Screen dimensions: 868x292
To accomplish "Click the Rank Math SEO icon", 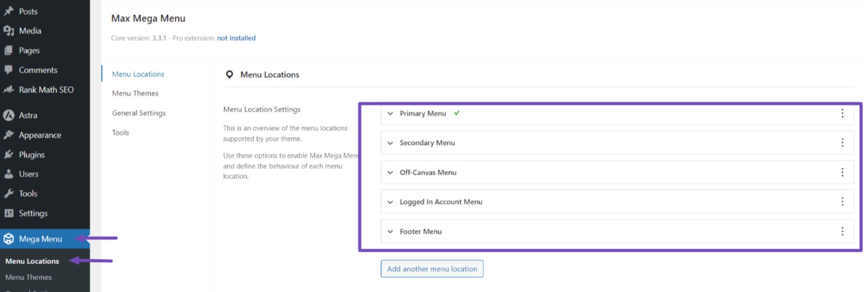I will [x=9, y=89].
